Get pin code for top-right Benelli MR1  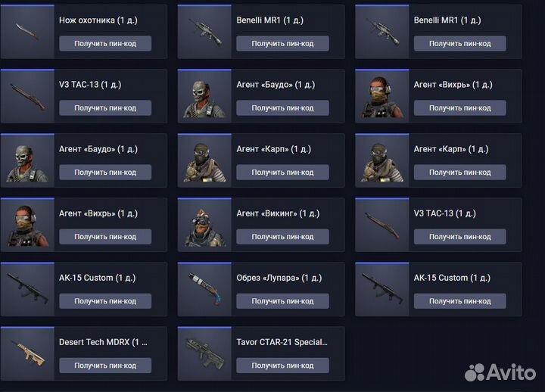pos(460,43)
